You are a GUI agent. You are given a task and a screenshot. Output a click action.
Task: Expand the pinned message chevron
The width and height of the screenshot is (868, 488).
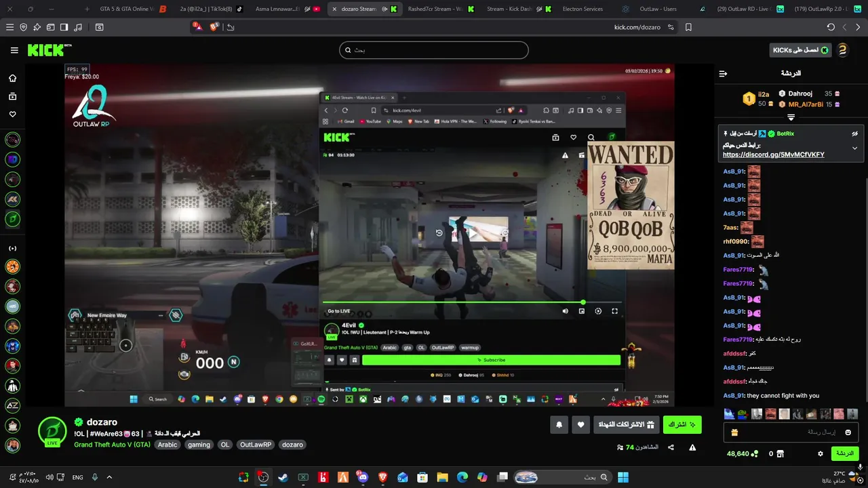854,148
